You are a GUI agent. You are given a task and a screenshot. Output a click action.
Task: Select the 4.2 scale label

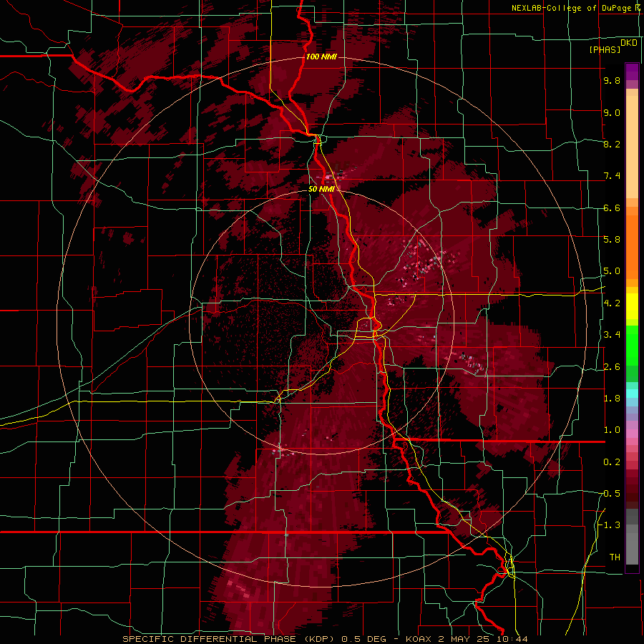point(612,303)
